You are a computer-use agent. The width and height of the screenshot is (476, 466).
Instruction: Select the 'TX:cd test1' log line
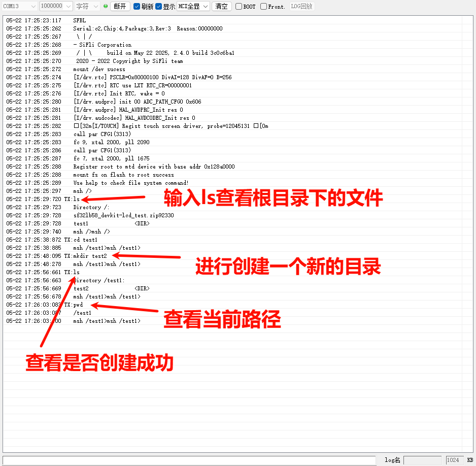pos(81,240)
